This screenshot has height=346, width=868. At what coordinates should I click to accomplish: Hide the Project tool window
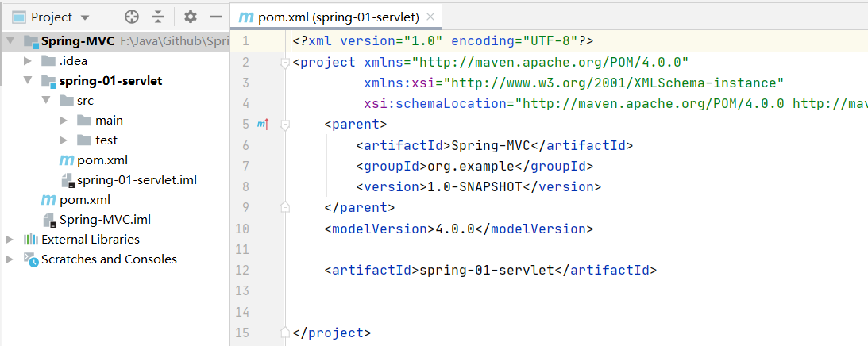215,17
